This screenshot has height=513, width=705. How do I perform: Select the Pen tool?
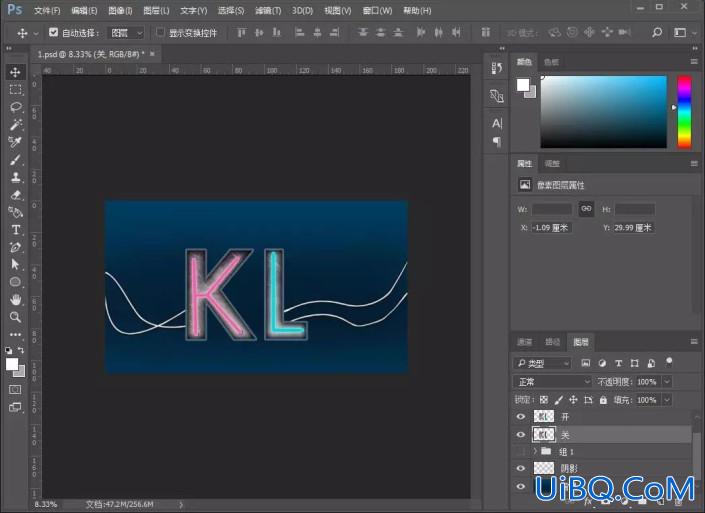click(x=15, y=247)
